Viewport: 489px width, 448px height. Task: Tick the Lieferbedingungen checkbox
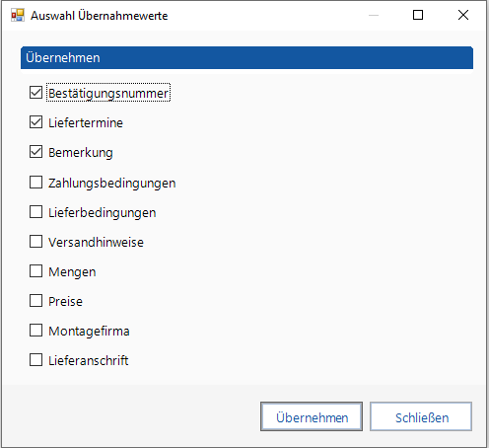tap(35, 212)
